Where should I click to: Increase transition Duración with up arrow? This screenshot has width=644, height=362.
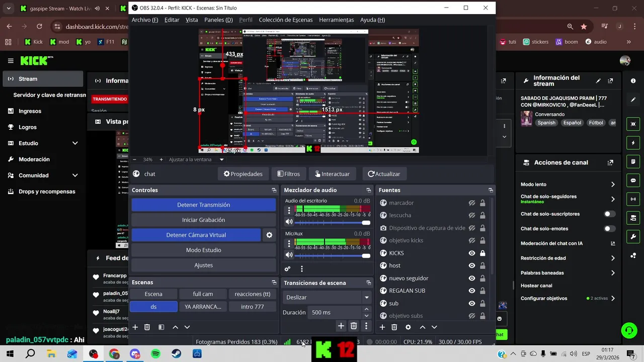(x=366, y=309)
